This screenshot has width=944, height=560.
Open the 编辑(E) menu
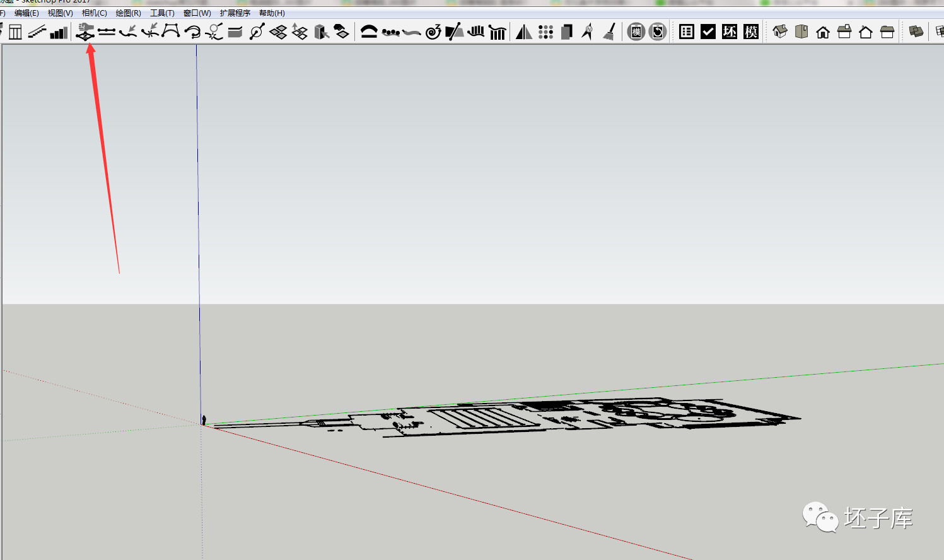pos(26,13)
